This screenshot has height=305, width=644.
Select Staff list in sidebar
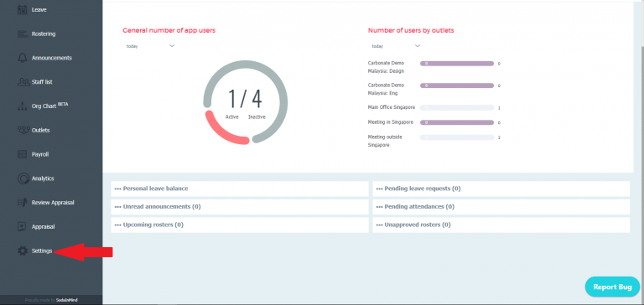pos(42,82)
